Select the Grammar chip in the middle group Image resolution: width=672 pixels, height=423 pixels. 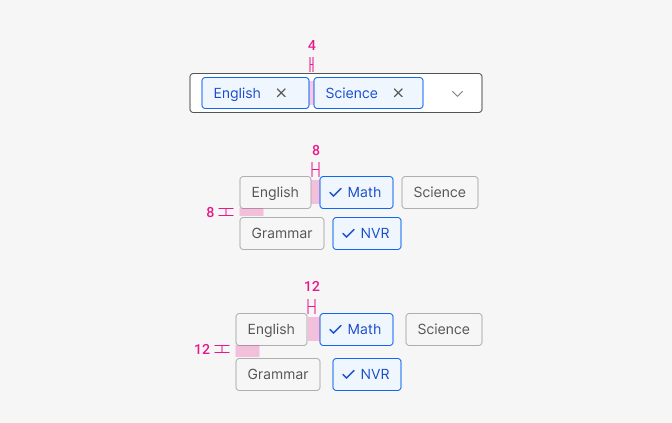pyautogui.click(x=282, y=233)
